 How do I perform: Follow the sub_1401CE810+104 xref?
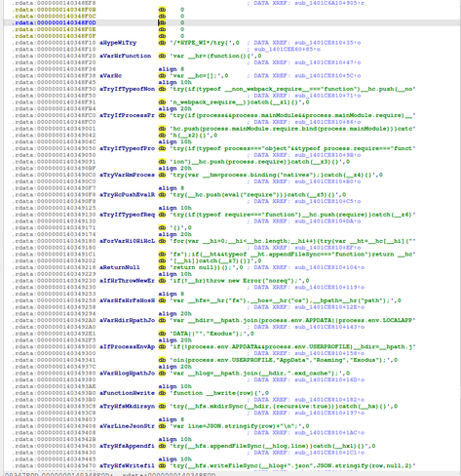coord(329,267)
